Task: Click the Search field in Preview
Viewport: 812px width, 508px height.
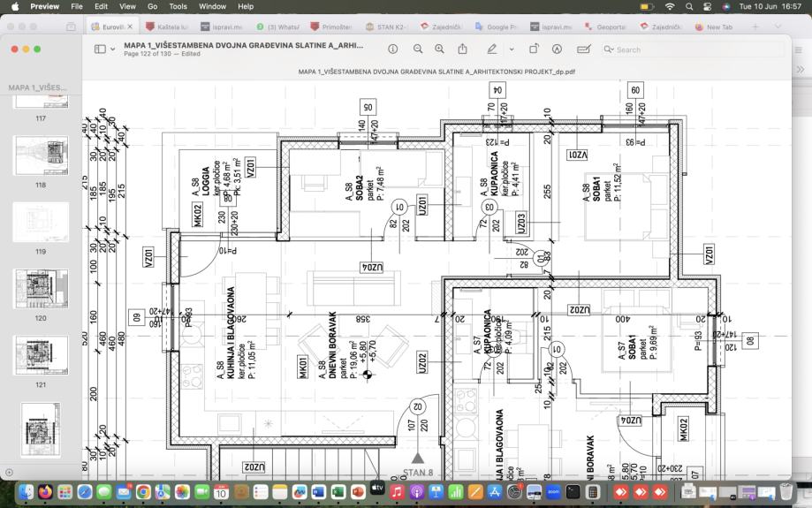Action: point(698,49)
